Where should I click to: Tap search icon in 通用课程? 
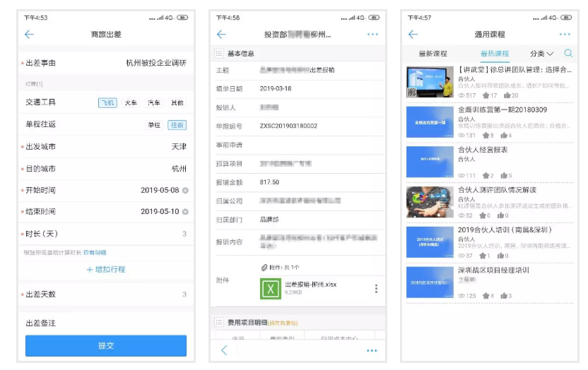(568, 54)
